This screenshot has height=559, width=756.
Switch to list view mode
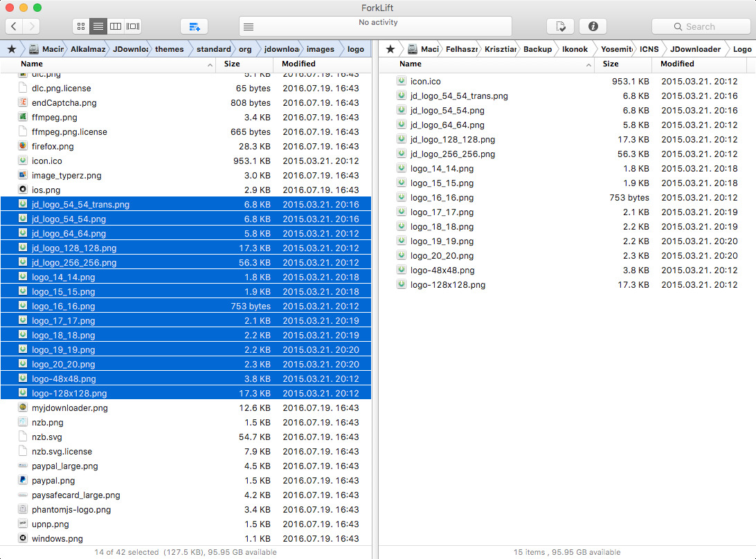(x=98, y=26)
